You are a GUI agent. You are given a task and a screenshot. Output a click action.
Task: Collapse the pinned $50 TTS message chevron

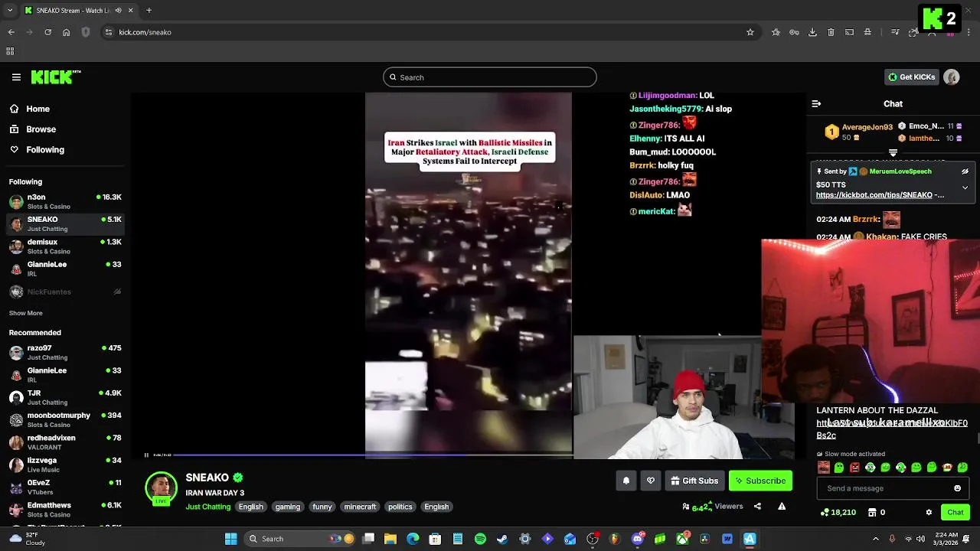(x=965, y=187)
